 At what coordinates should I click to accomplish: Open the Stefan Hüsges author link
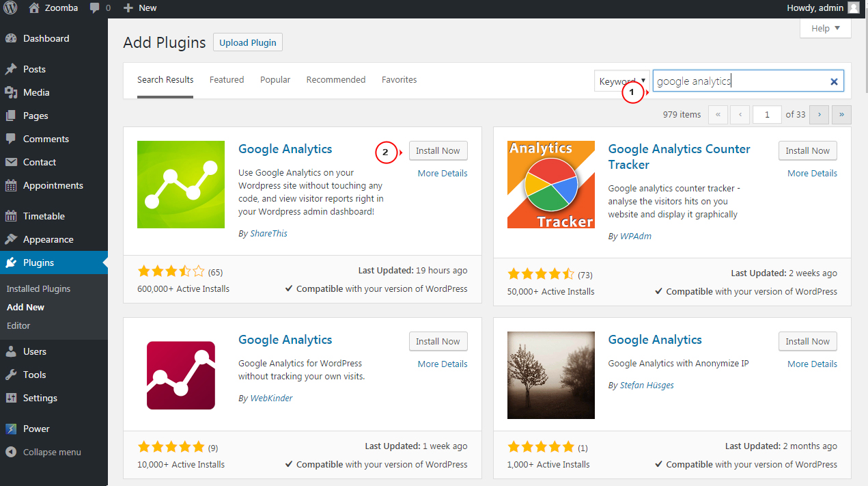[x=647, y=385]
